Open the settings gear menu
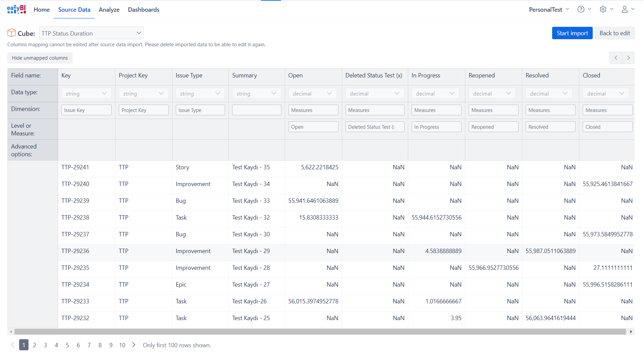The width and height of the screenshot is (644, 359). 606,9
